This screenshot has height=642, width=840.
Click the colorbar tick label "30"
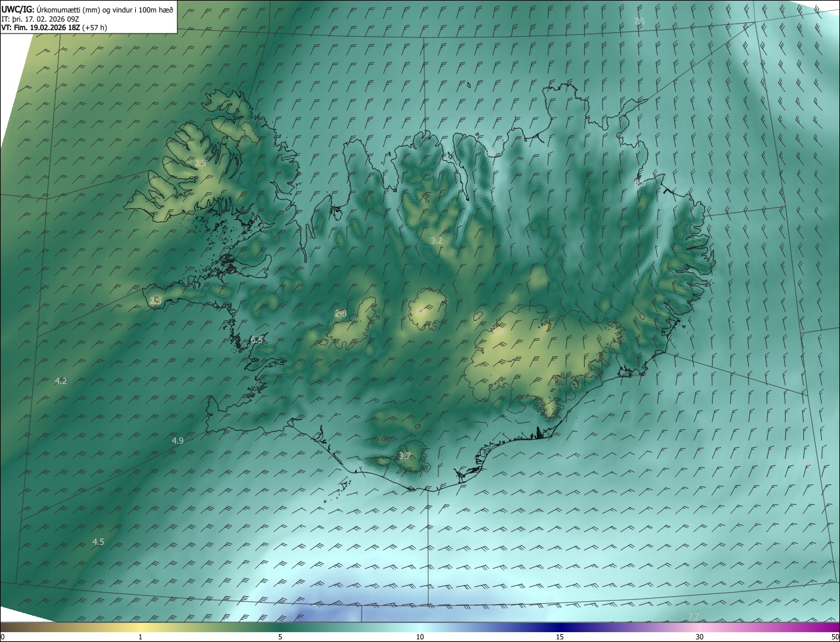[x=700, y=637]
